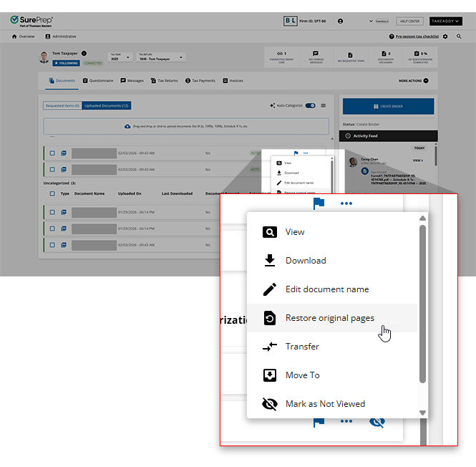Select Requested Items (0)
476x467 pixels.
(x=62, y=106)
